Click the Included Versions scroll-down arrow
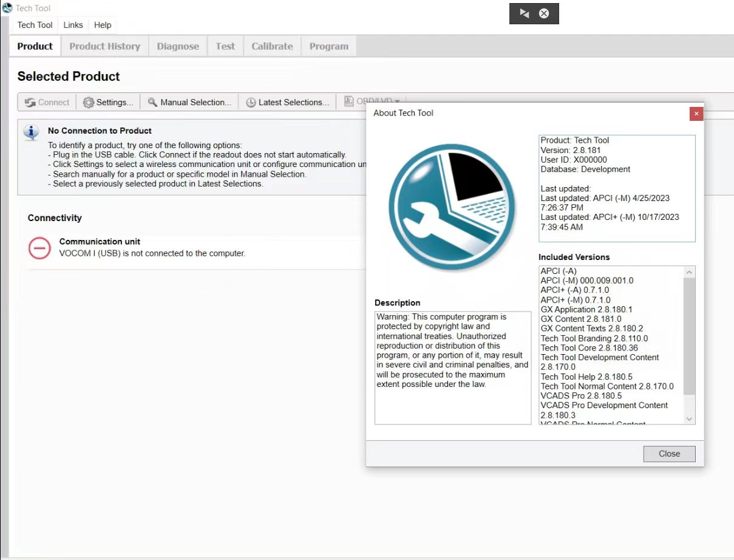The width and height of the screenshot is (734, 560). [x=689, y=418]
